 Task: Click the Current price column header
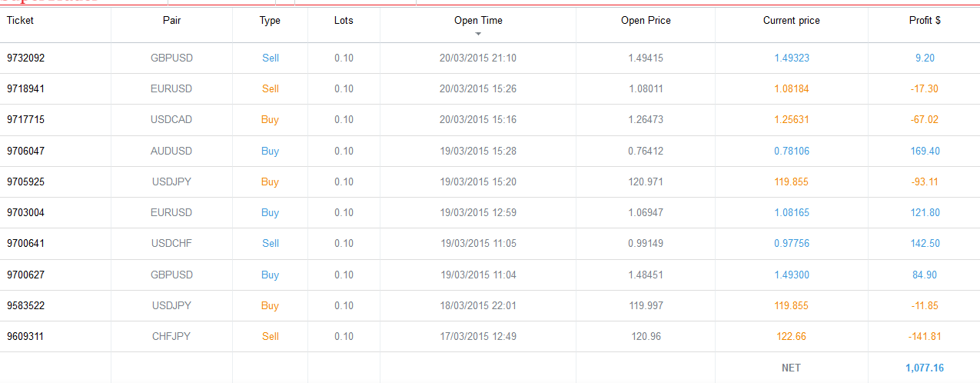tap(791, 21)
